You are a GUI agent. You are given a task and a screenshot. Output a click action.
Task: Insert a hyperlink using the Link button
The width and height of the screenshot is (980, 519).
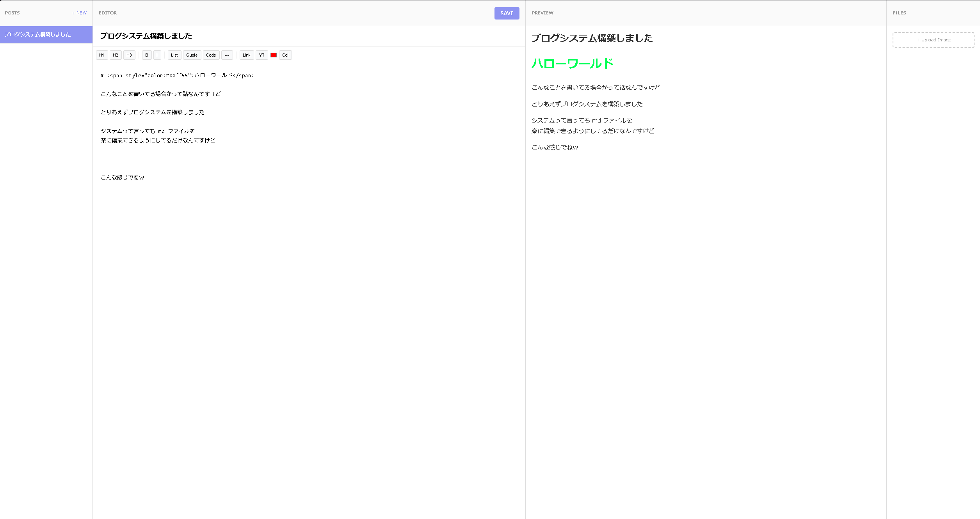(x=247, y=55)
